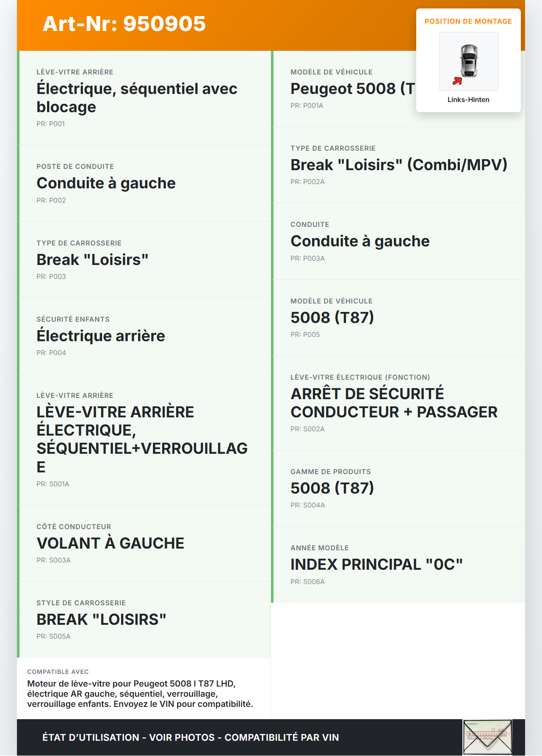This screenshot has height=756, width=542.
Task: Click the "POSITION DE MONTAGE" heading
Action: [468, 22]
